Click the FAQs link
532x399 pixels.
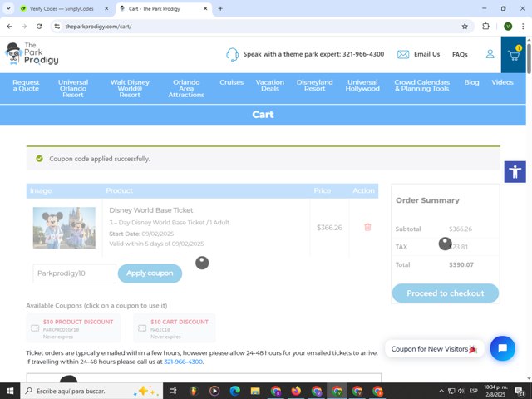point(460,54)
